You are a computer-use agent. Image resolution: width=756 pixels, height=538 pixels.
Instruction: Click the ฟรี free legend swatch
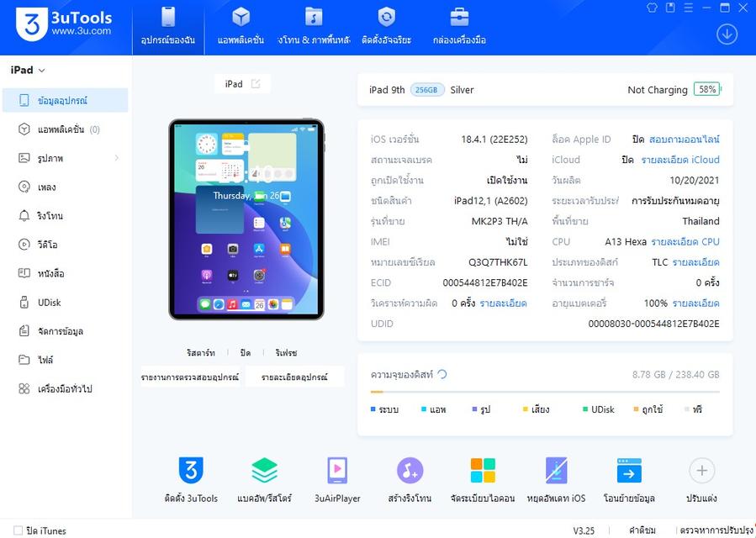(686, 409)
